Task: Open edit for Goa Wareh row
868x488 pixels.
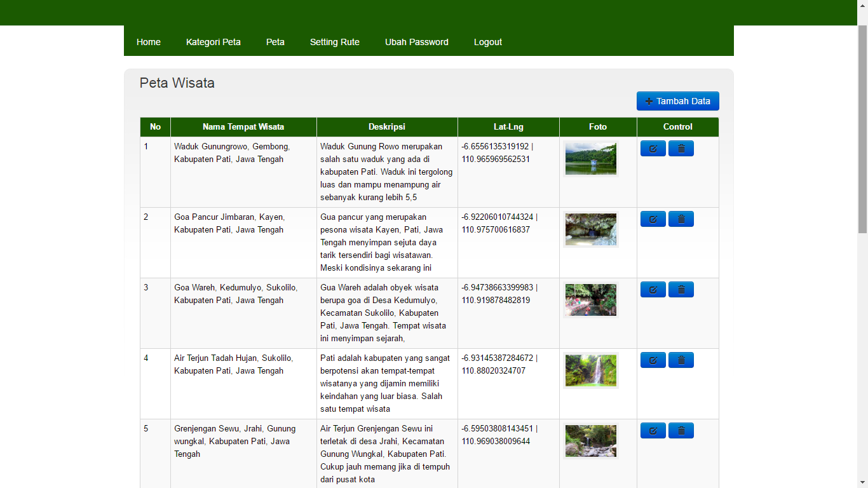Action: point(653,290)
